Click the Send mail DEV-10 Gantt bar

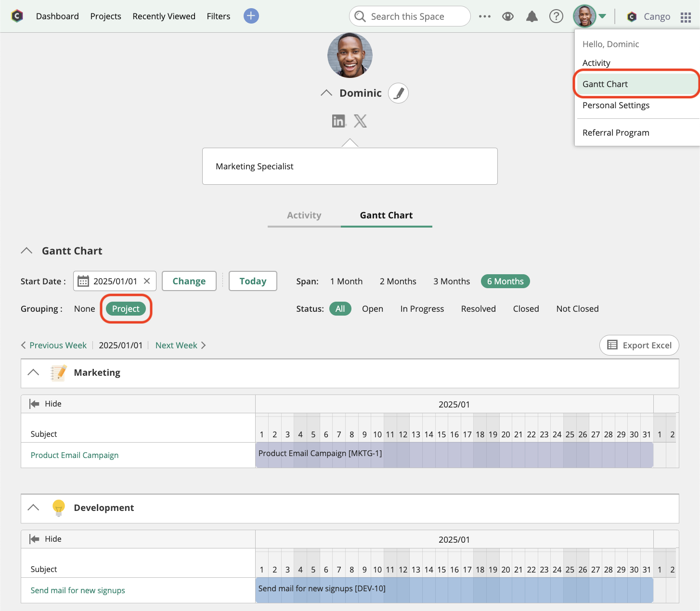point(454,590)
